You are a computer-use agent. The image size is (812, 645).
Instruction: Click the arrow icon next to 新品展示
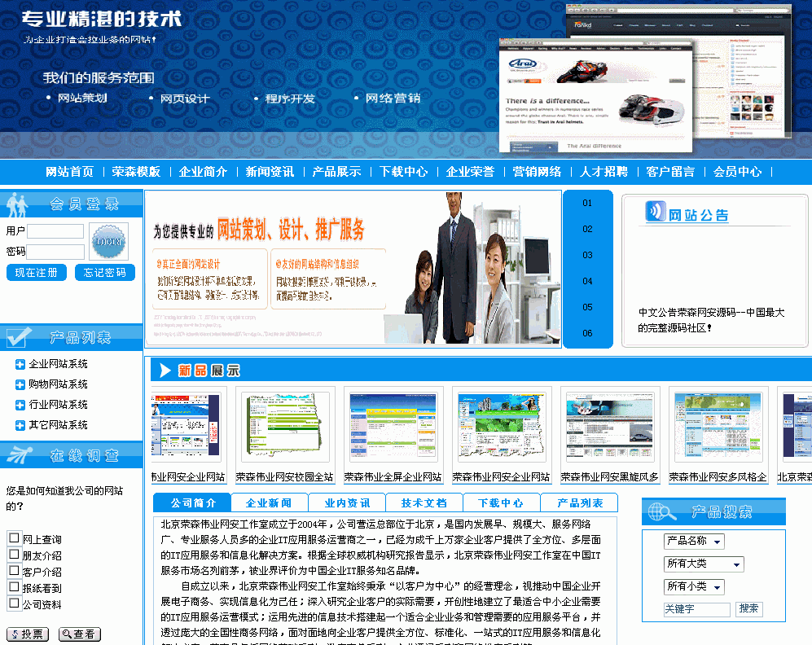(165, 371)
